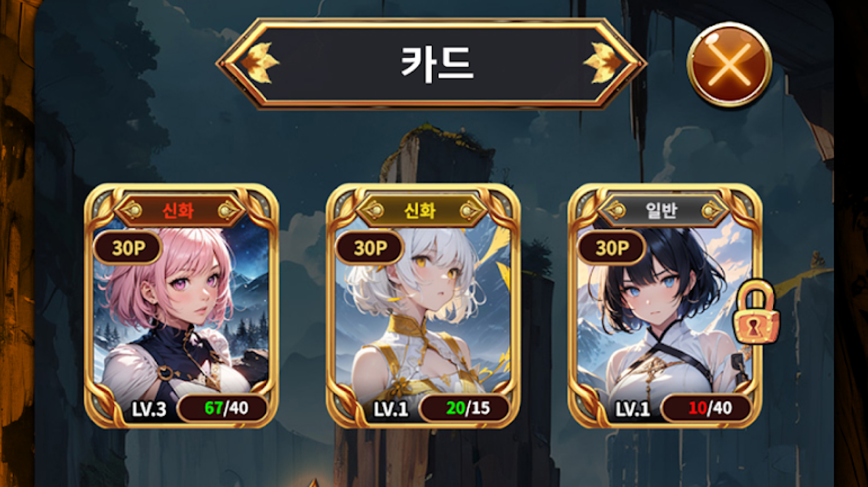Select the pink-haired character card
This screenshot has width=868, height=487.
[181, 306]
